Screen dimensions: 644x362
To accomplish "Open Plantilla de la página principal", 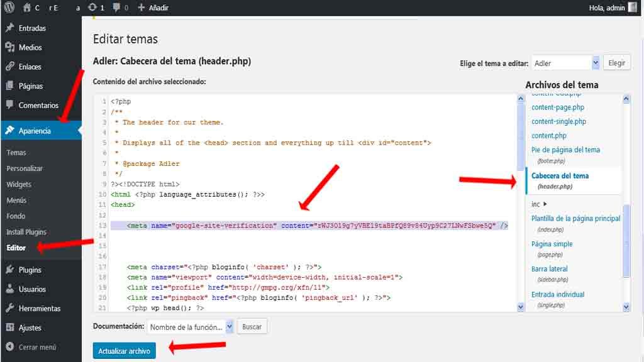I will pos(575,218).
